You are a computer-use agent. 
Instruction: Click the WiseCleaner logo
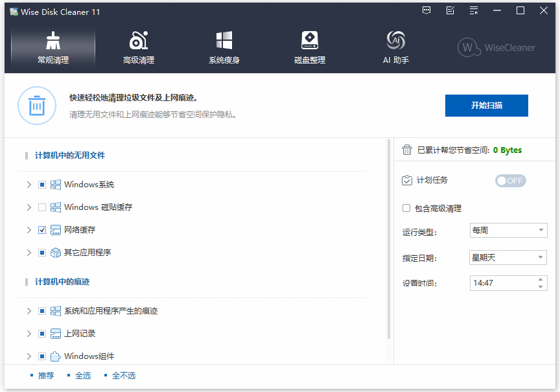click(x=496, y=47)
